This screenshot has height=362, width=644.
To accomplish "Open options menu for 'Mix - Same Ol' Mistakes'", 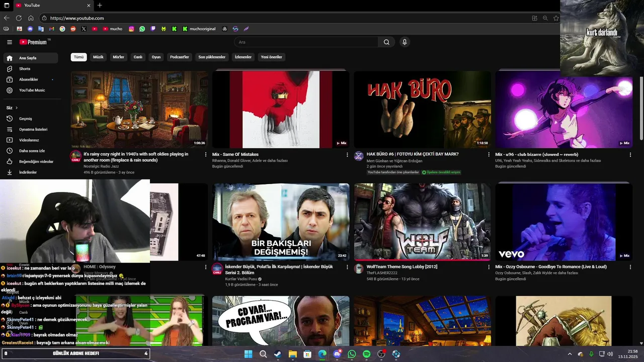I will pyautogui.click(x=347, y=155).
